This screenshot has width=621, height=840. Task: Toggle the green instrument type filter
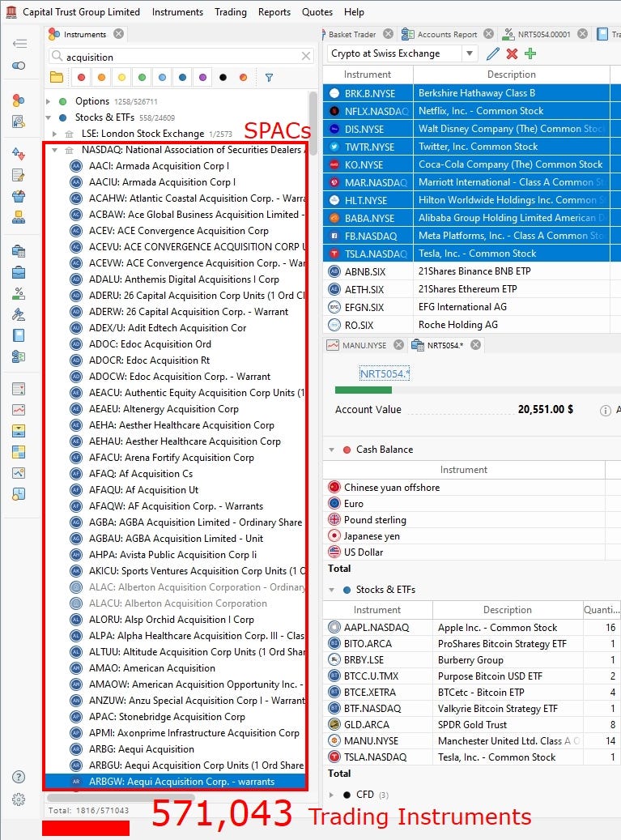click(x=142, y=78)
